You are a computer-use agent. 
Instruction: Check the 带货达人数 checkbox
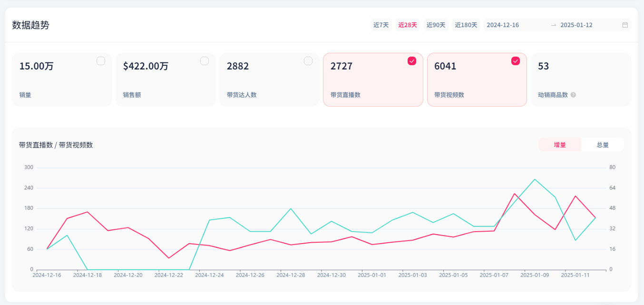point(308,61)
